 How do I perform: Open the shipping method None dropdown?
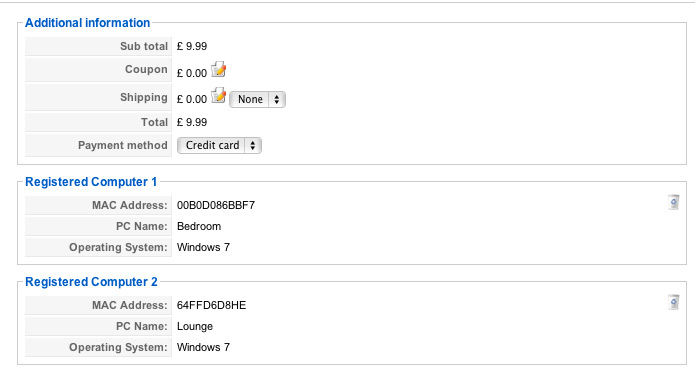pos(257,99)
